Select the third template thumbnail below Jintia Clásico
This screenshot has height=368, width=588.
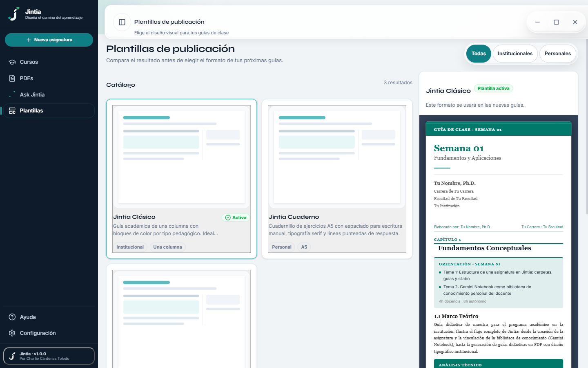[182, 319]
